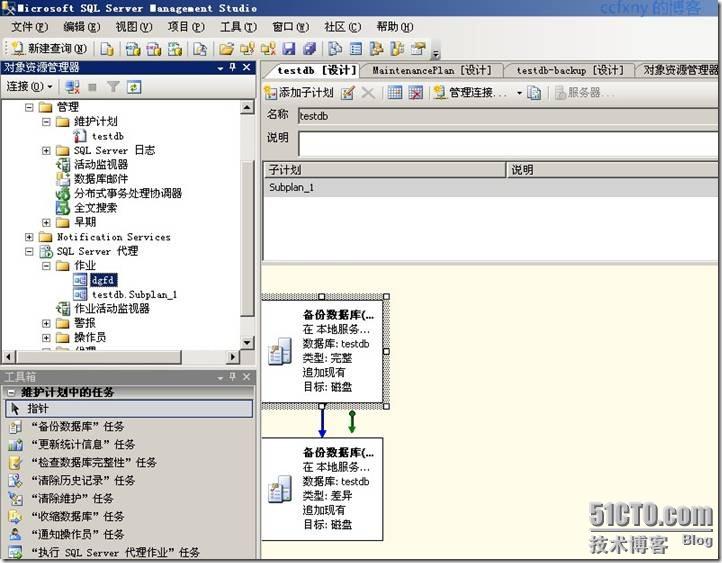The image size is (722, 563).
Task: Click the remove schedule icon with red X
Action: tap(415, 93)
